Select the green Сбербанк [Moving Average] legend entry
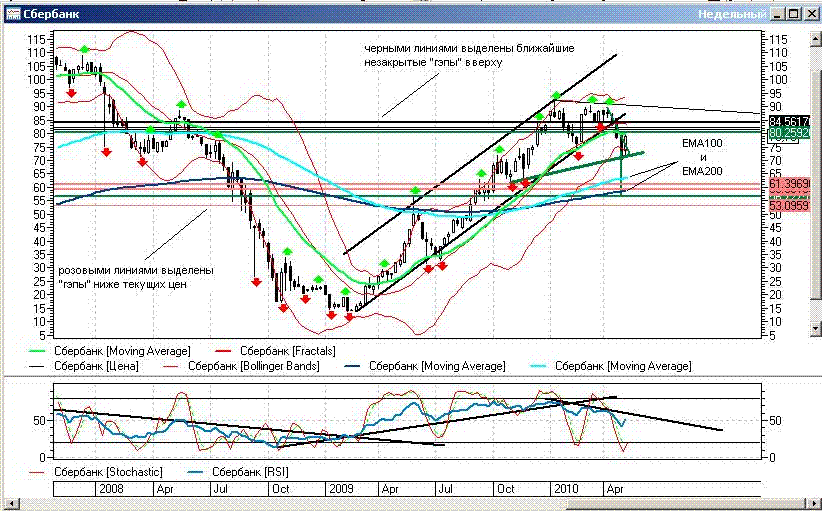Image resolution: width=822 pixels, height=511 pixels. (x=110, y=351)
